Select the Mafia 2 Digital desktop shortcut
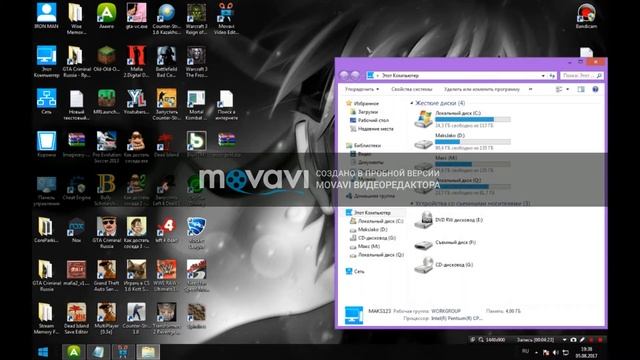 (x=136, y=61)
